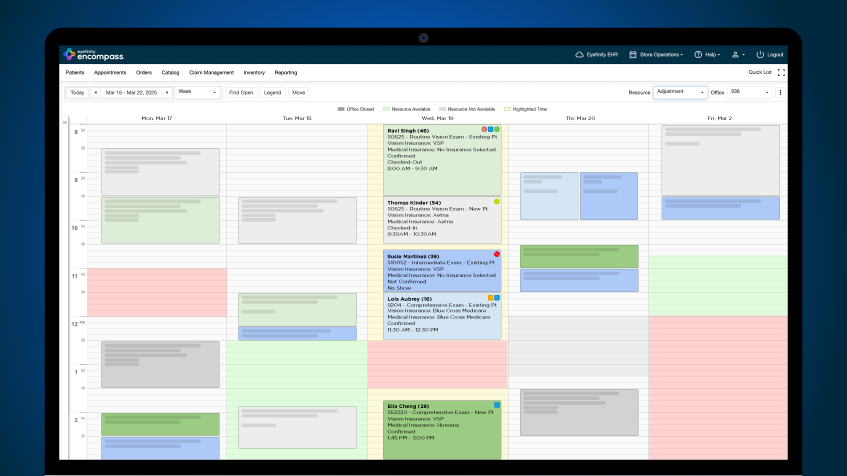The width and height of the screenshot is (847, 476).
Task: Click the Logout power icon
Action: [760, 55]
